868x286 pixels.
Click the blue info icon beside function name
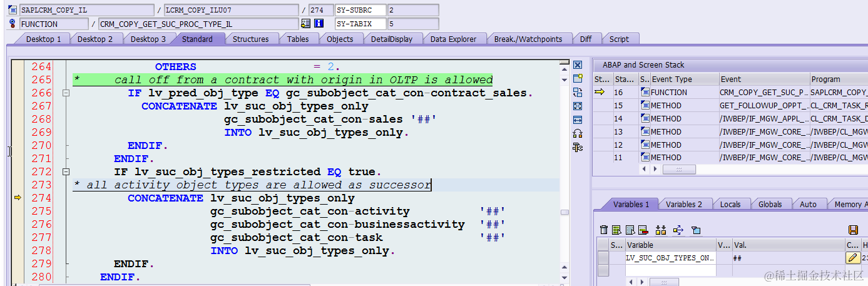[319, 24]
